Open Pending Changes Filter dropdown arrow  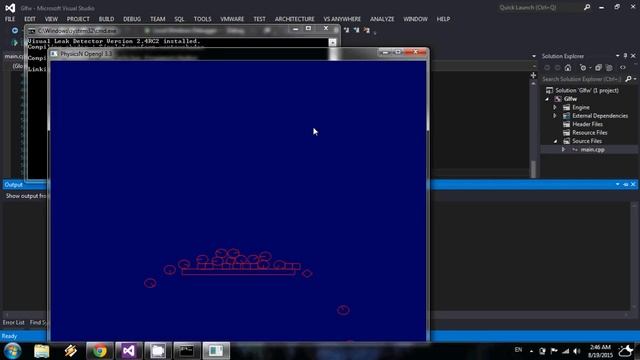(x=590, y=68)
